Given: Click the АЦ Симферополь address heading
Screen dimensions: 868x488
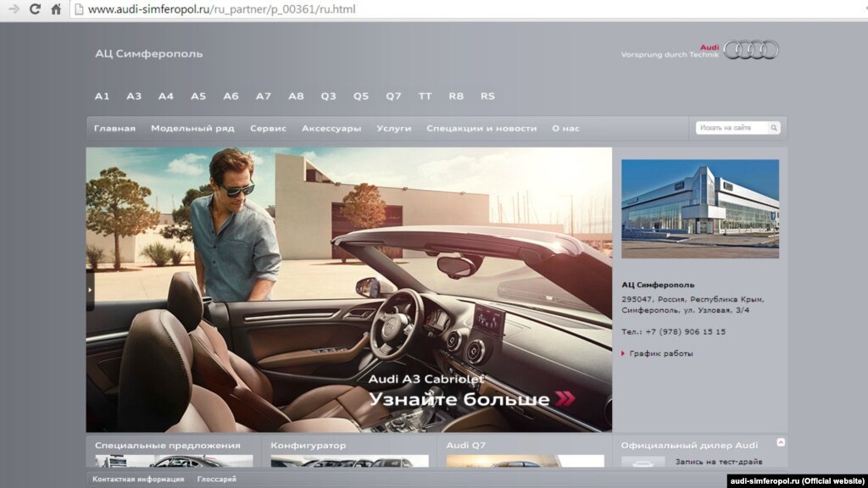Looking at the screenshot, I should coord(658,285).
